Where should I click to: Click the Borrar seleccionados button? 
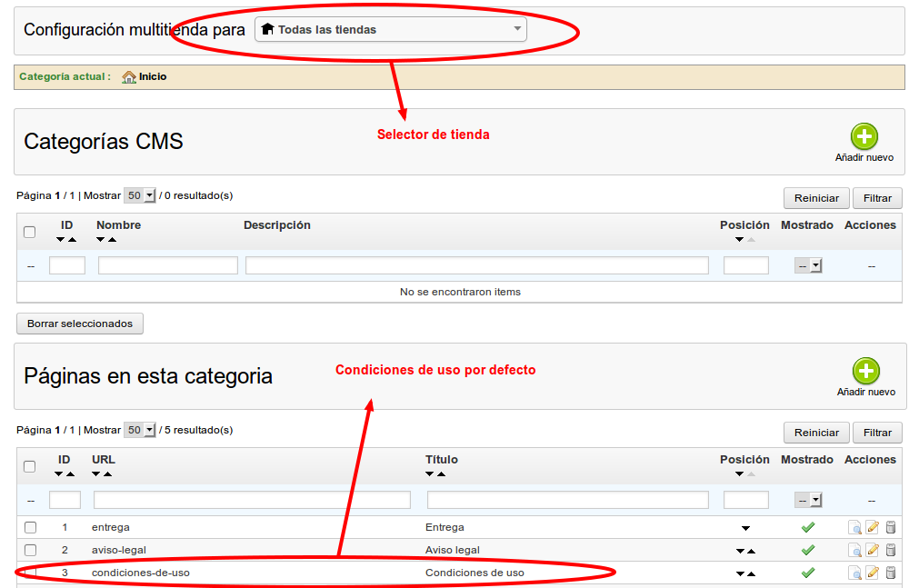[x=80, y=324]
